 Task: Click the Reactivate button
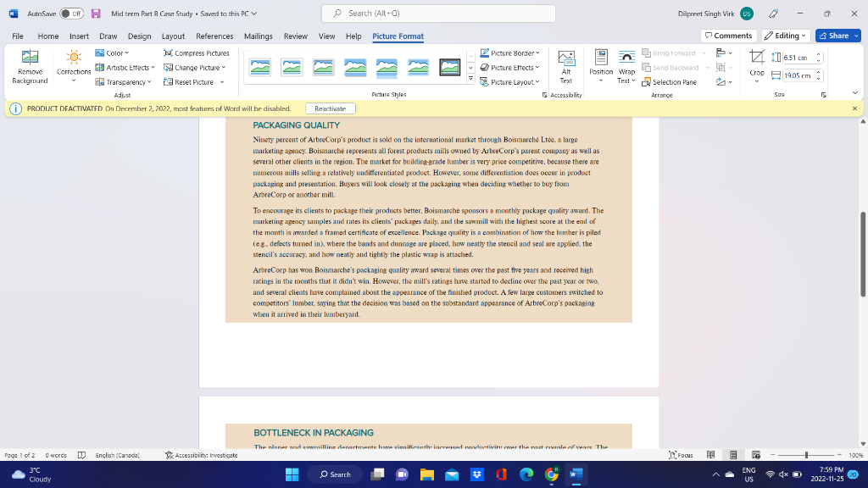coord(331,108)
